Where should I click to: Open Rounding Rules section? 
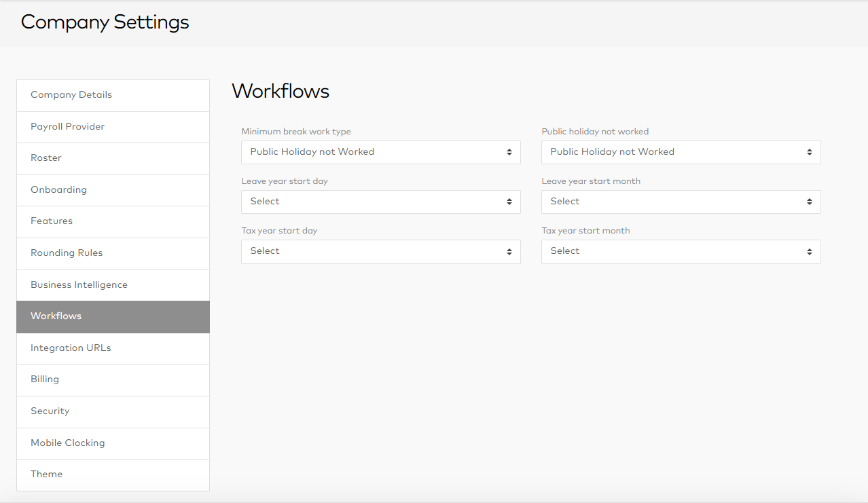[113, 253]
